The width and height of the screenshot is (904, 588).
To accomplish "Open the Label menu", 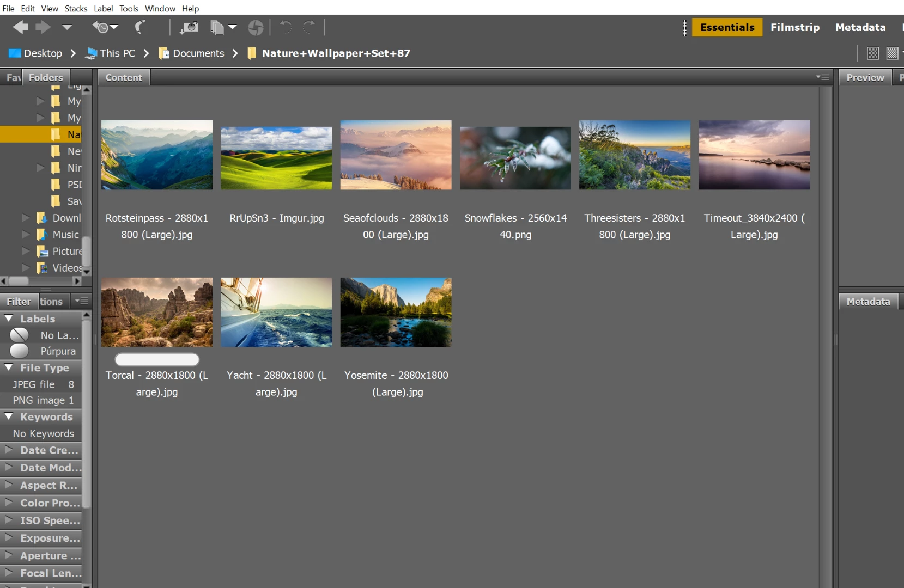I will 103,8.
